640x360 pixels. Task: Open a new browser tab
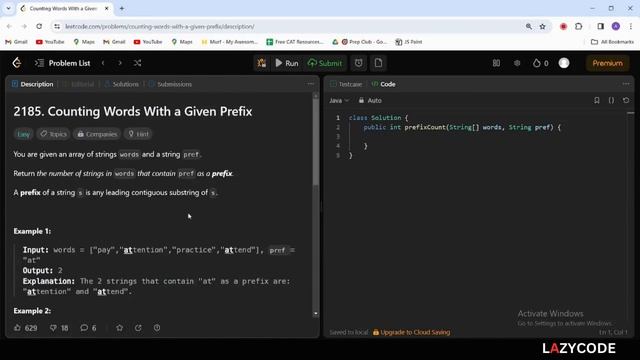(122, 8)
